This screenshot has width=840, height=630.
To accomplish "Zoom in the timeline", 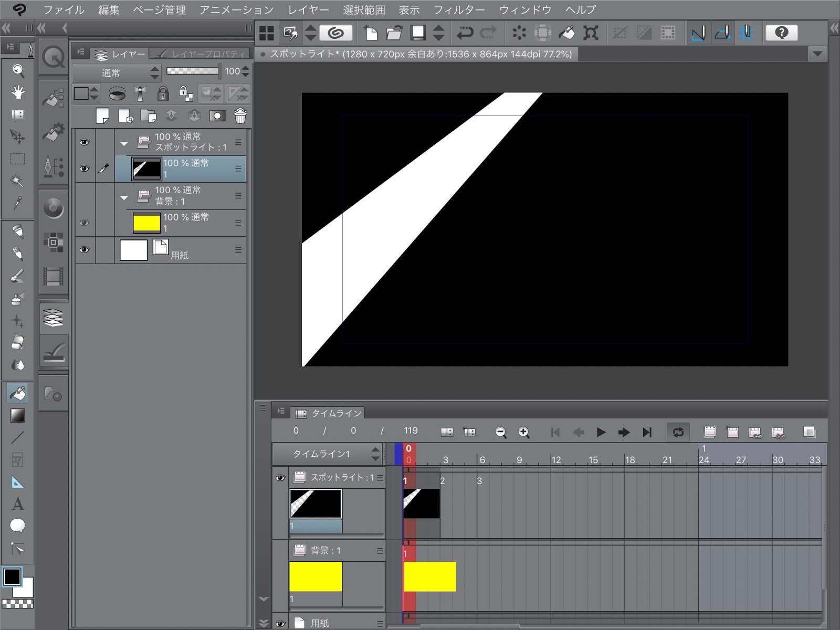I will [523, 432].
